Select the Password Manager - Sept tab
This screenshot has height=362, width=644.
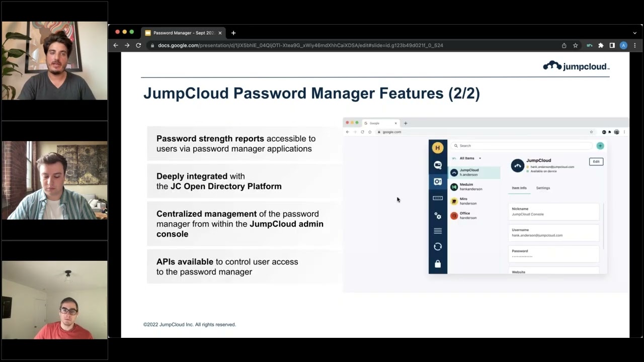point(183,33)
